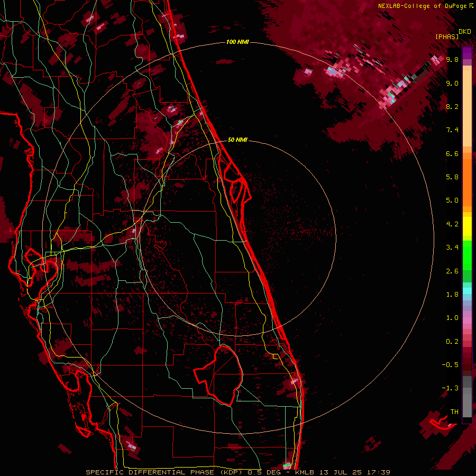Click the NEXLAB-College of DuPage credit text

(423, 6)
